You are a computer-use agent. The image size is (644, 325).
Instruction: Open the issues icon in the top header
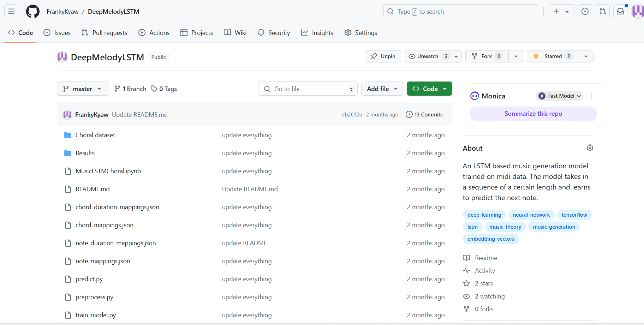pos(585,11)
